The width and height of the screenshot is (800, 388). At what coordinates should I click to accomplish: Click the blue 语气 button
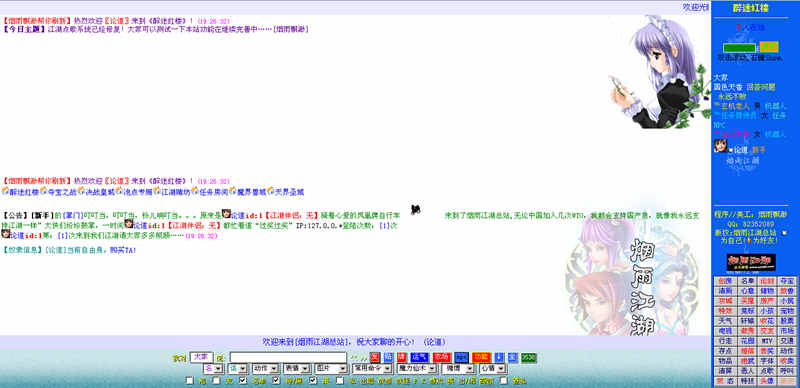(419, 357)
